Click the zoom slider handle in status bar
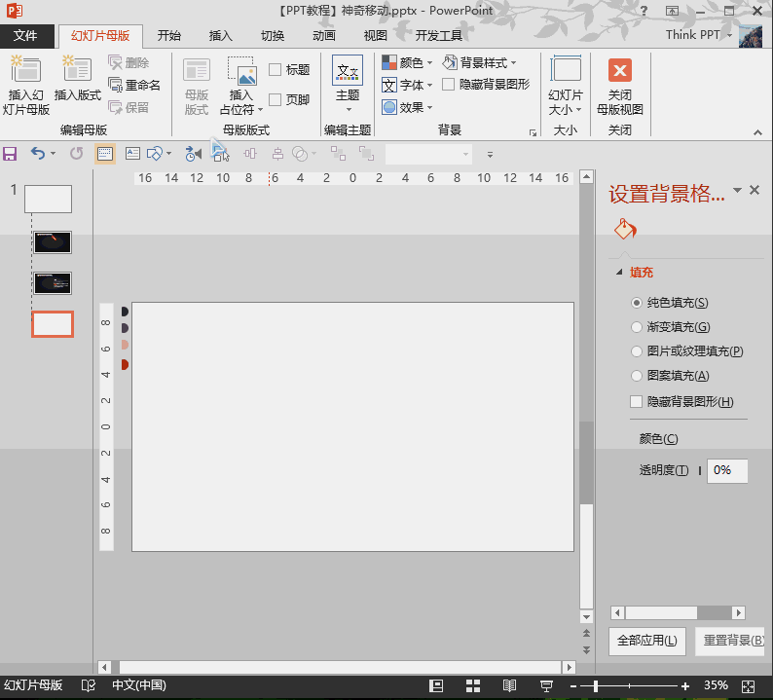The width and height of the screenshot is (773, 700). pyautogui.click(x=596, y=685)
